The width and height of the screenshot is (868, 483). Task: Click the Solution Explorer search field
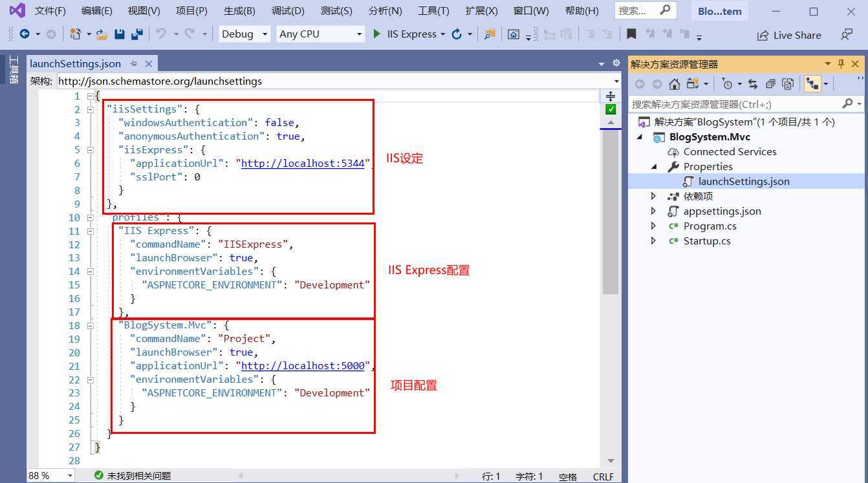point(734,104)
